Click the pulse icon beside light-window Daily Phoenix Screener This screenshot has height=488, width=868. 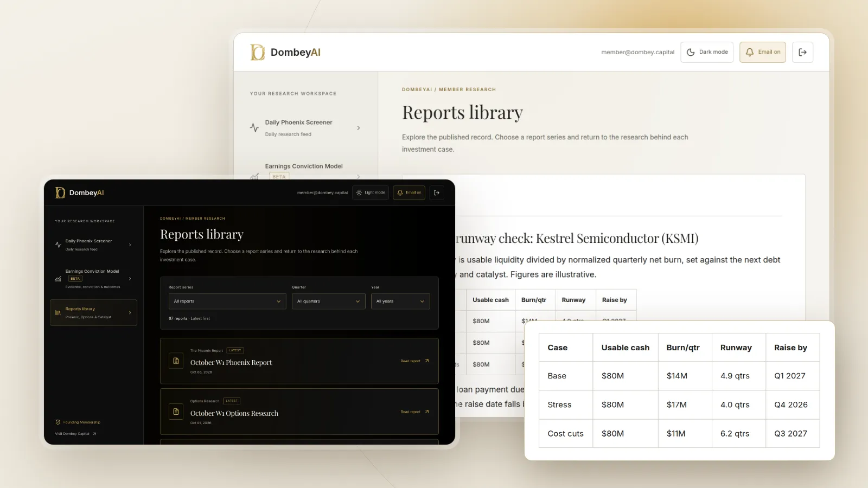(254, 128)
